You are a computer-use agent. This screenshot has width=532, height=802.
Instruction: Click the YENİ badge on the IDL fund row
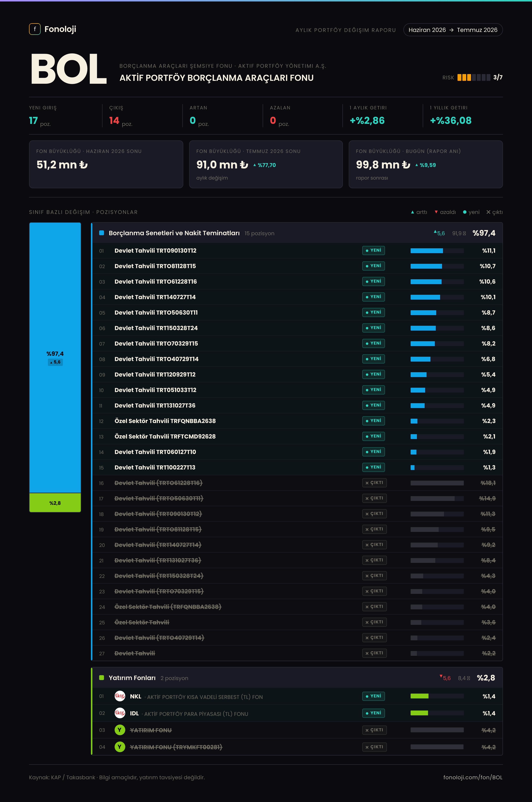pos(374,713)
